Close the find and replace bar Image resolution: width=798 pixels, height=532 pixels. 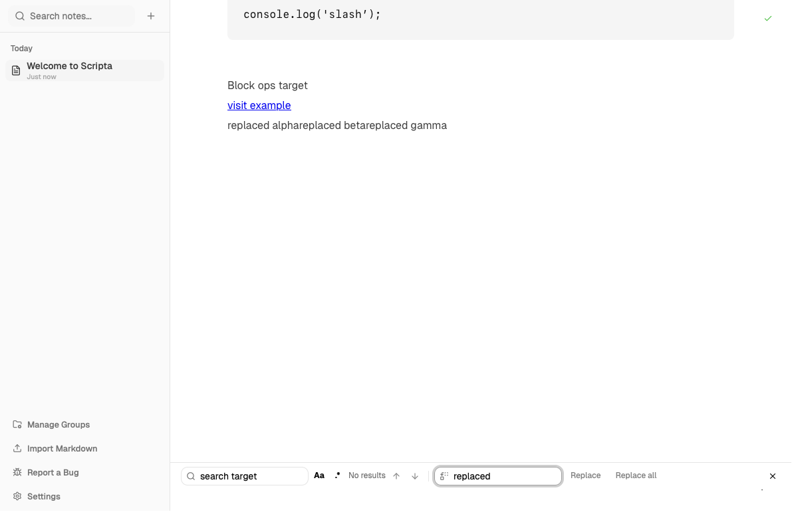pyautogui.click(x=773, y=476)
